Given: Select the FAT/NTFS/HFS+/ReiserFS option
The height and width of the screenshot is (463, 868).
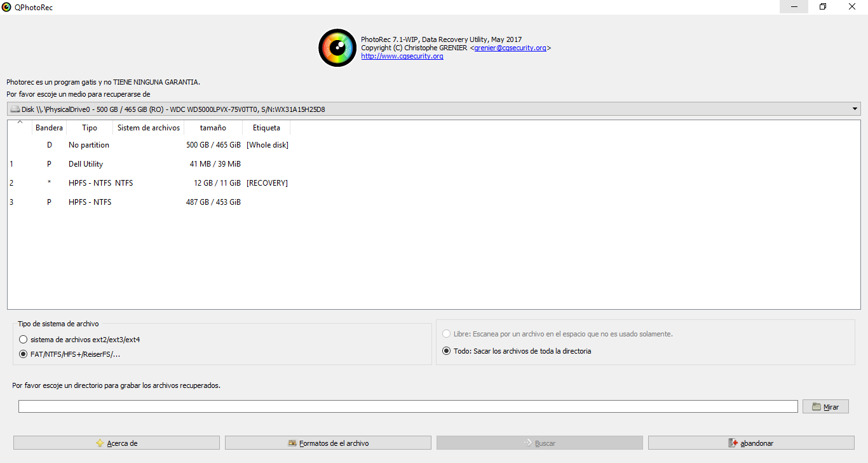Looking at the screenshot, I should [70, 354].
